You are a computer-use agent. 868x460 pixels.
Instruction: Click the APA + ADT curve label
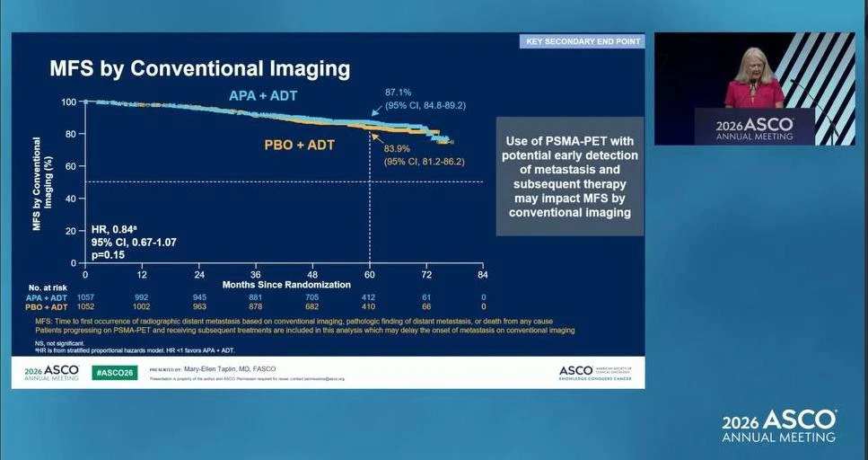click(x=263, y=95)
